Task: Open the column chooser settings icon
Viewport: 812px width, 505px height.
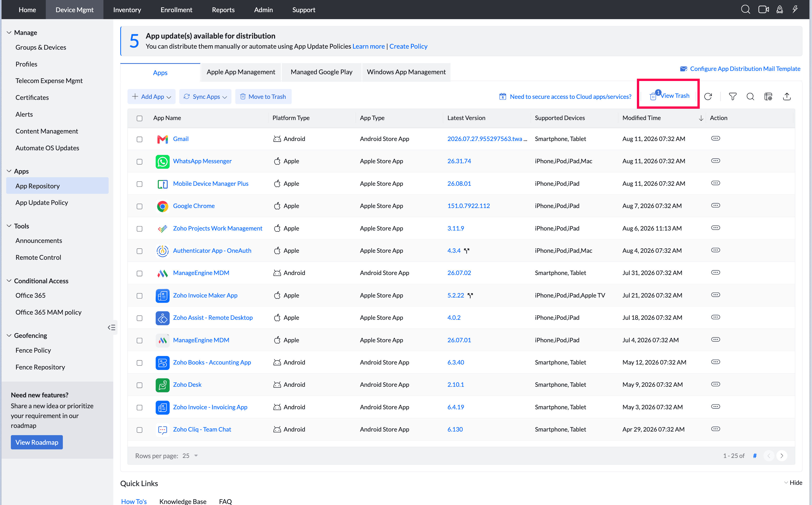Action: click(768, 96)
